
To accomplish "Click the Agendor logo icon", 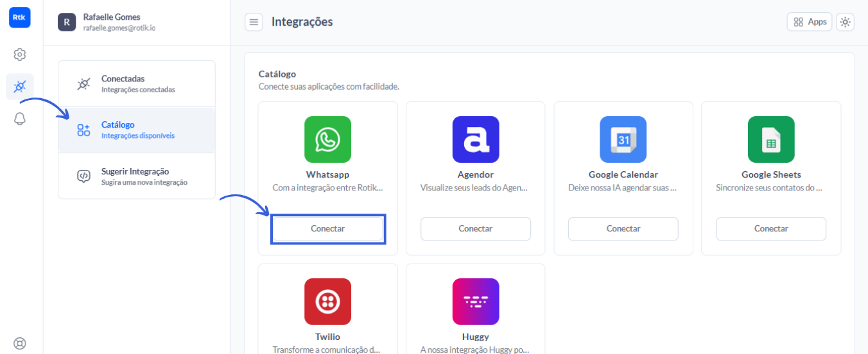I will [476, 139].
